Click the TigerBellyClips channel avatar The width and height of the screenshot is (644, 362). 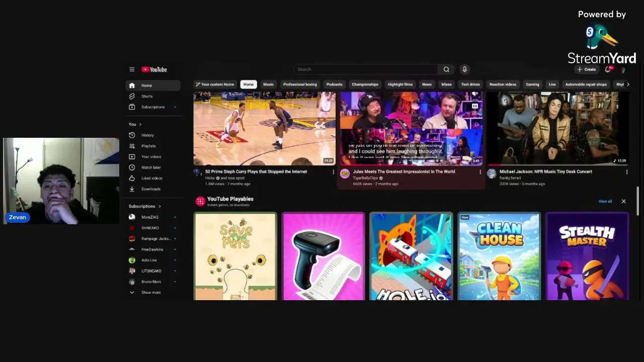[345, 173]
